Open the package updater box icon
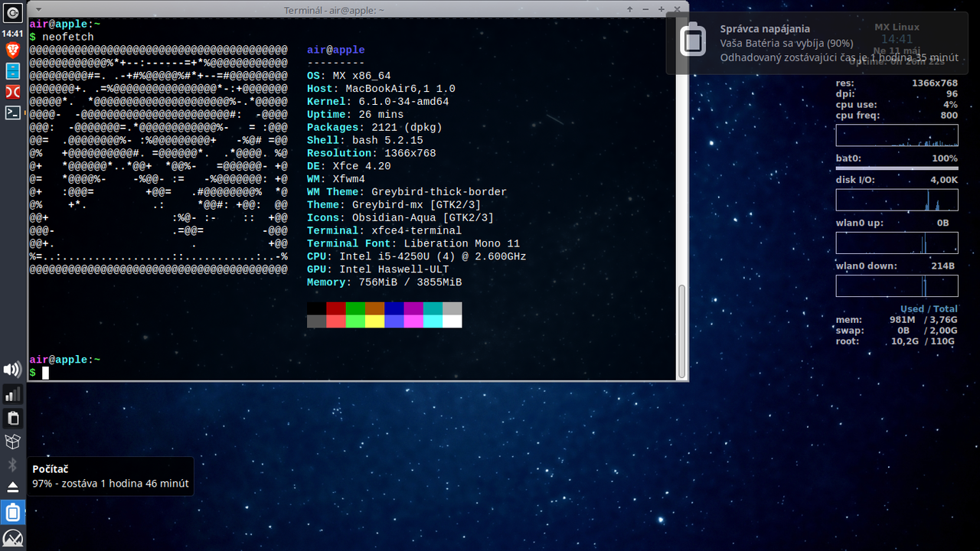Viewport: 980px width, 551px height. tap(12, 442)
